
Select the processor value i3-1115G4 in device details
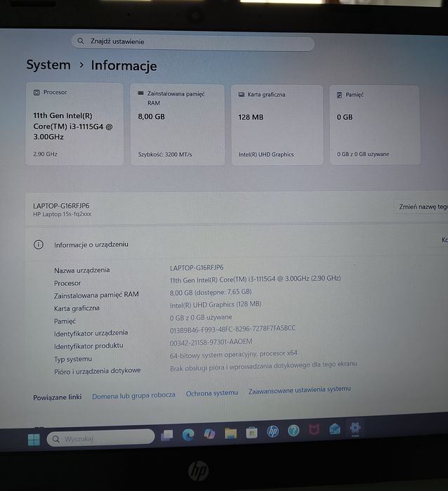point(255,279)
